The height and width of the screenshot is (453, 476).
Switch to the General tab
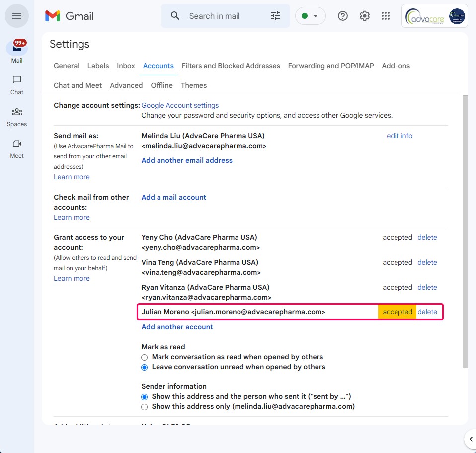(67, 66)
